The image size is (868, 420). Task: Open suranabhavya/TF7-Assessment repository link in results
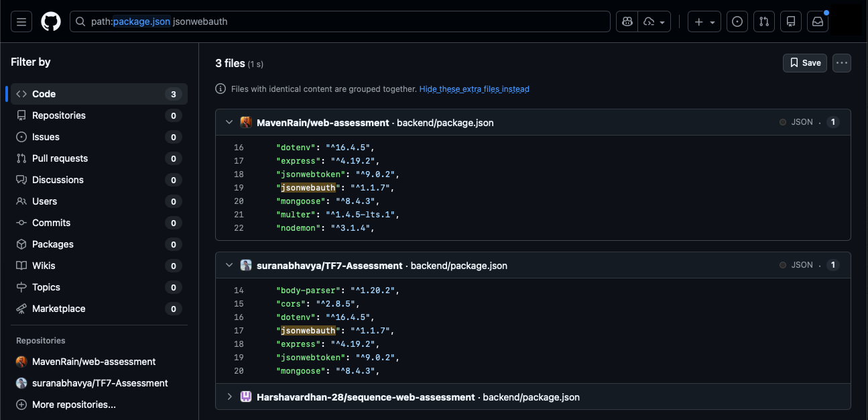pos(330,266)
